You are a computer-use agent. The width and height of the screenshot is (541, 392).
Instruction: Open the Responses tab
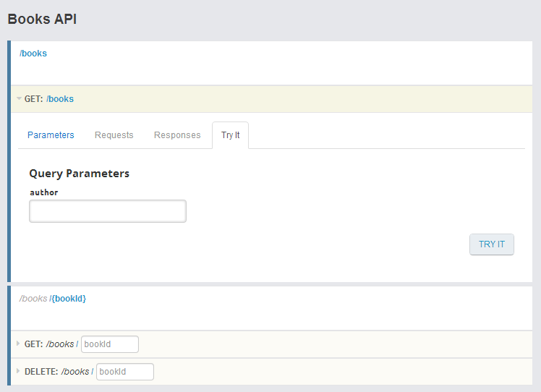tap(177, 135)
